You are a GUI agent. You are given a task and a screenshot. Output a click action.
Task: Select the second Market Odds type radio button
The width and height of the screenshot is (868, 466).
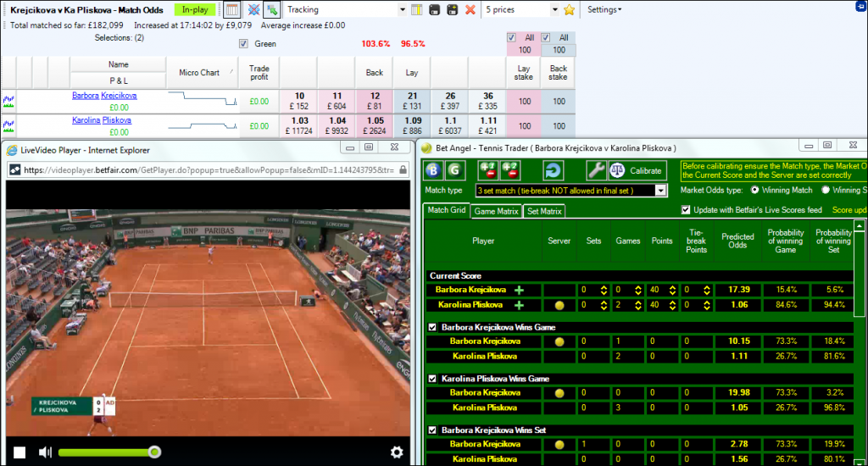pos(826,190)
